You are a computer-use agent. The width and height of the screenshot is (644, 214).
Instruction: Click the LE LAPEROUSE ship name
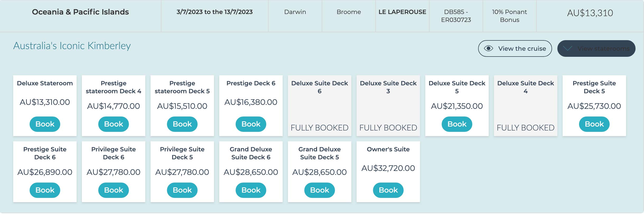coord(402,12)
